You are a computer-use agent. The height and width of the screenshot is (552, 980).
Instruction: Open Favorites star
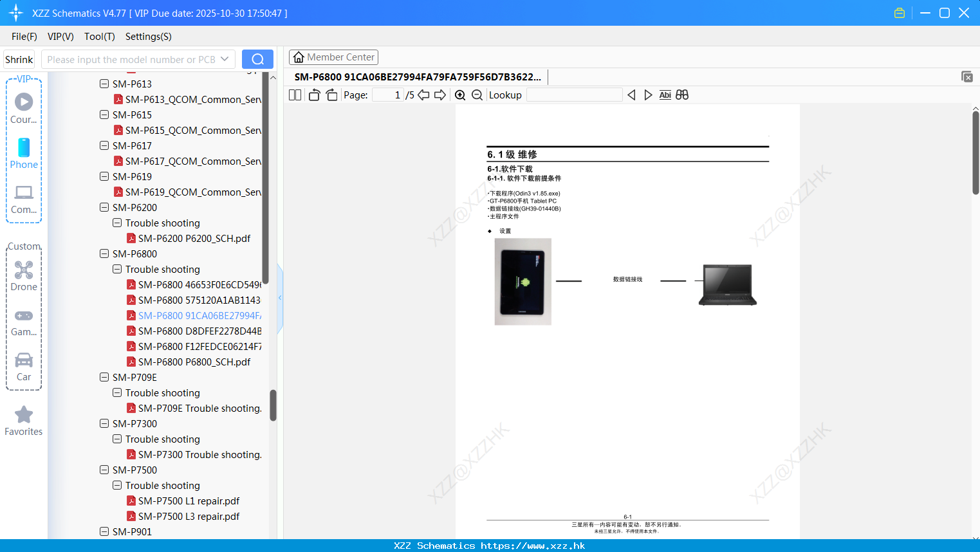coord(24,421)
